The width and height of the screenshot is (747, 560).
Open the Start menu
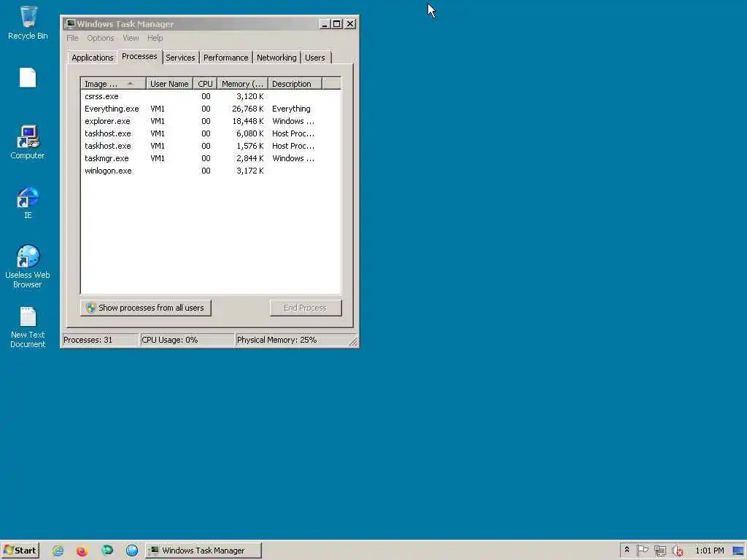[20, 551]
